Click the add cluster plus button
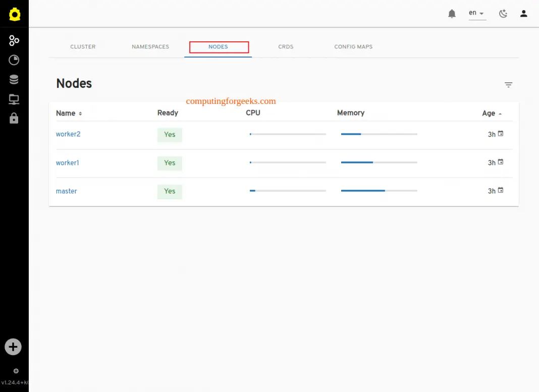This screenshot has height=392, width=539. tap(13, 347)
